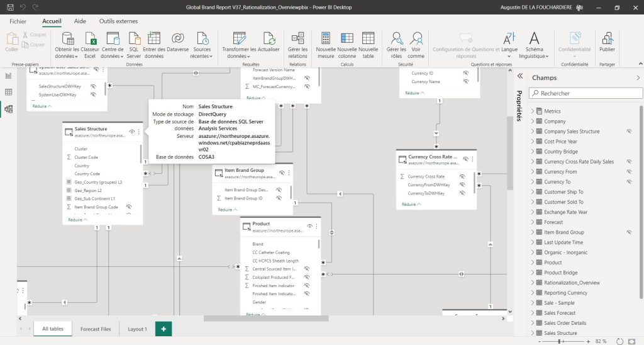
Task: Toggle visibility of Currency To in Champs
Action: [629, 182]
